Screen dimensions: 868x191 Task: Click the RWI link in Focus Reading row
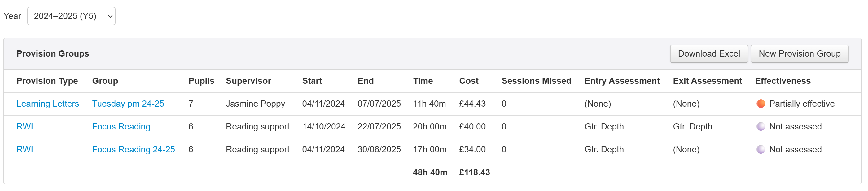(24, 126)
